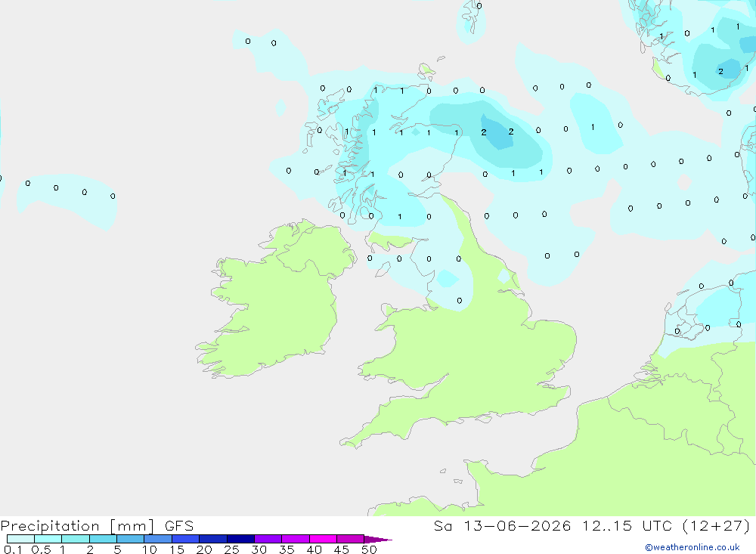Click the 35–40 mm purple legend swatch
756x554 pixels.
296,539
